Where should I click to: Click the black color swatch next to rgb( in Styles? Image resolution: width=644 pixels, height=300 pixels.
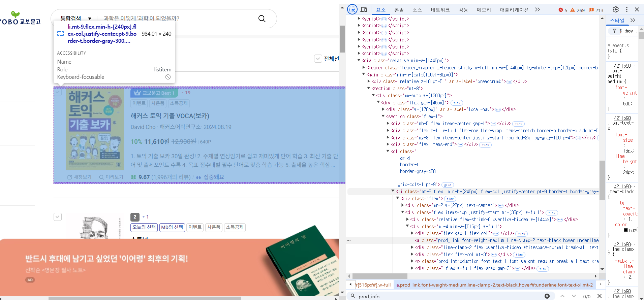click(x=626, y=230)
